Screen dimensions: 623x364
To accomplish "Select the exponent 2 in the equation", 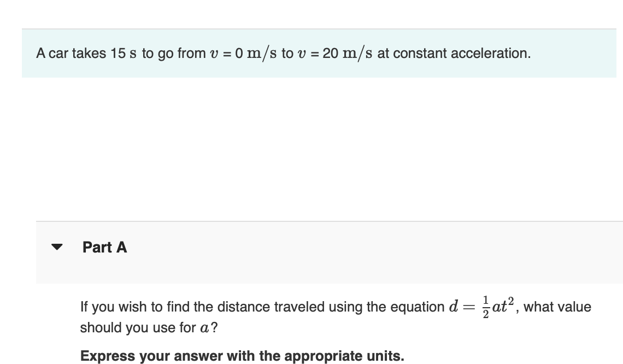I will tap(514, 301).
